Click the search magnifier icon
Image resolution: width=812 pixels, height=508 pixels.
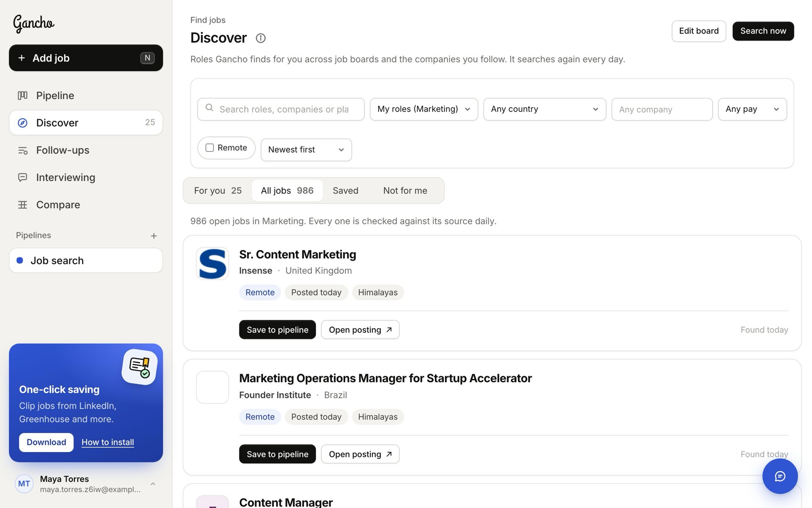pos(209,108)
